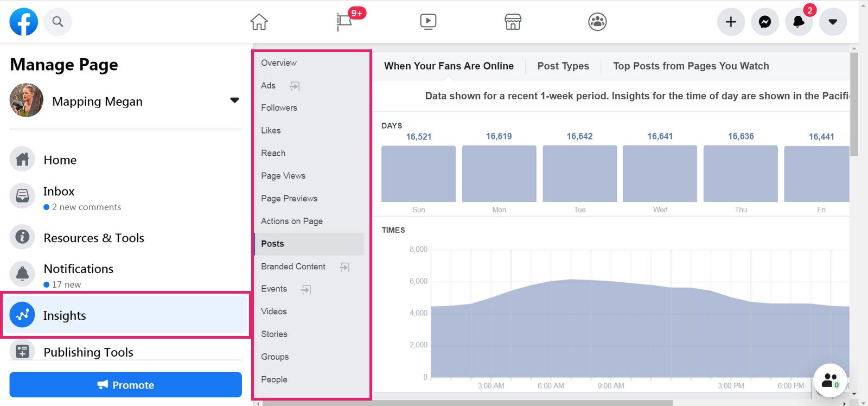Viewport: 868px width, 406px height.
Task: Open the Marketplace icon
Action: coord(513,22)
